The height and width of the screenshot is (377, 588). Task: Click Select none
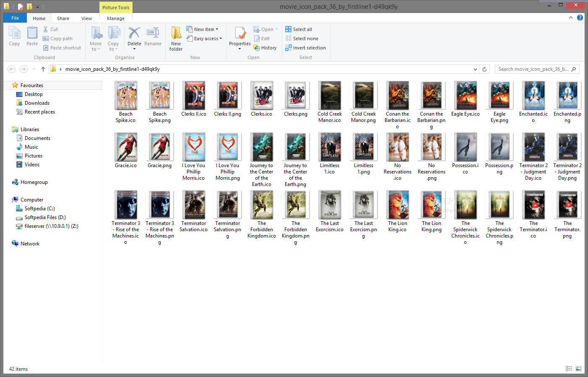pos(302,39)
